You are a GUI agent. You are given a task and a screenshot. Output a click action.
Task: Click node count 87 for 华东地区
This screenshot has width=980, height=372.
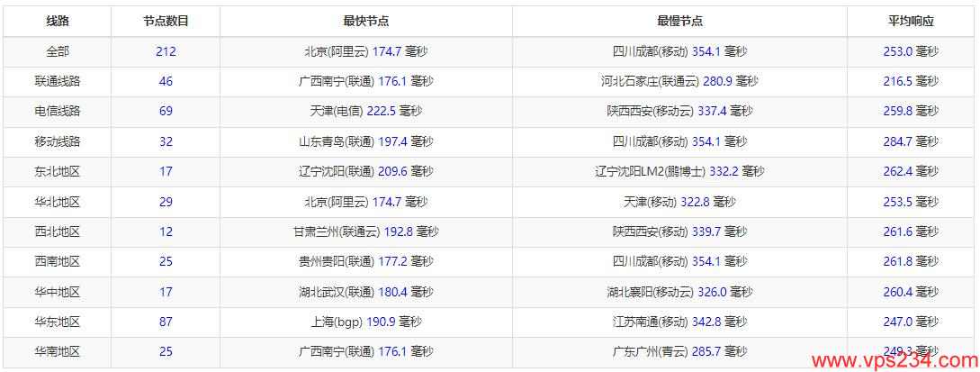coord(166,322)
